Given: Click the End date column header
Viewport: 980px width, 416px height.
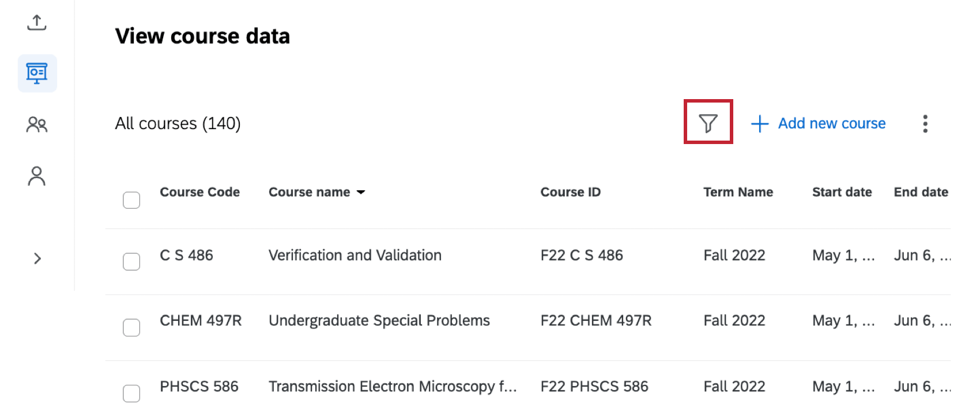Looking at the screenshot, I should (x=921, y=192).
